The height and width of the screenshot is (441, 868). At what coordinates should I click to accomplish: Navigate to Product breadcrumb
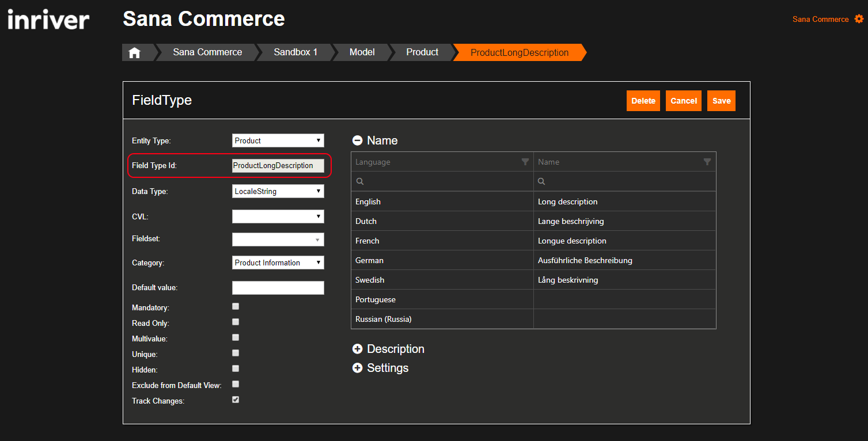pos(422,52)
